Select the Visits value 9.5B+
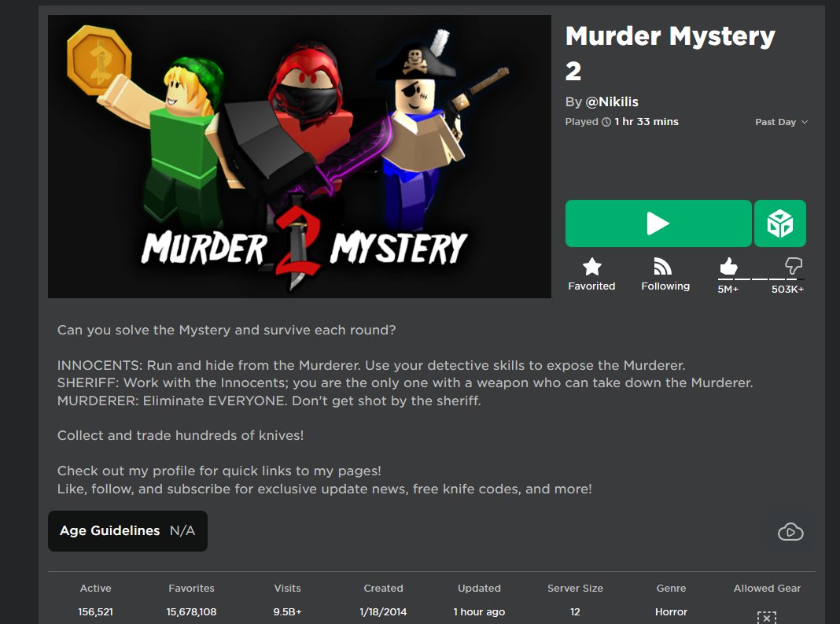Screen dimensions: 840x624 point(287,611)
